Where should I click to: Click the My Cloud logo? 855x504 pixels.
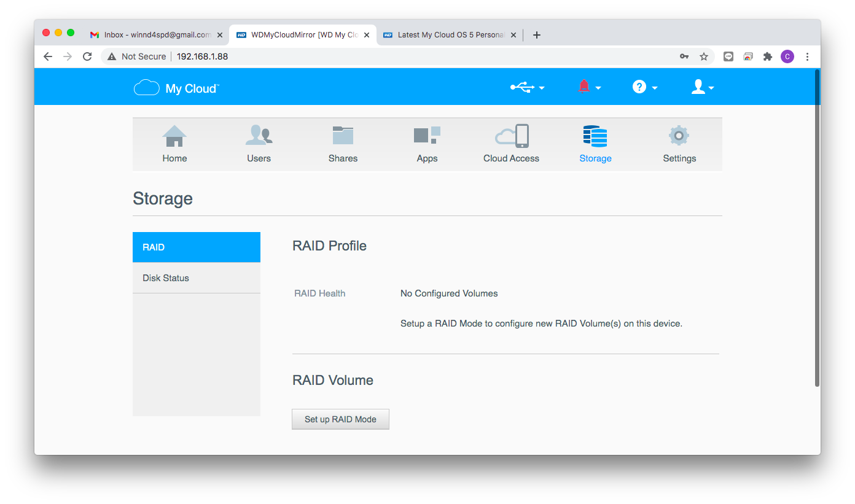click(176, 88)
